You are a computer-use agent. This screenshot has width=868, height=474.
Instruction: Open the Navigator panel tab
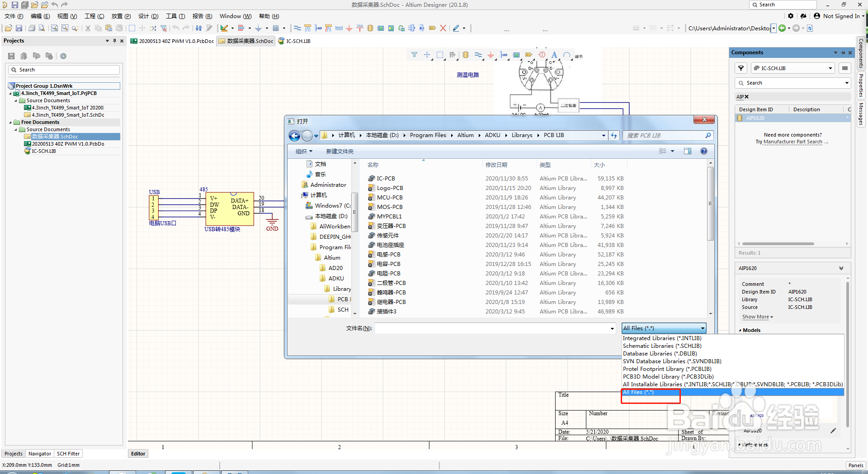coord(40,454)
